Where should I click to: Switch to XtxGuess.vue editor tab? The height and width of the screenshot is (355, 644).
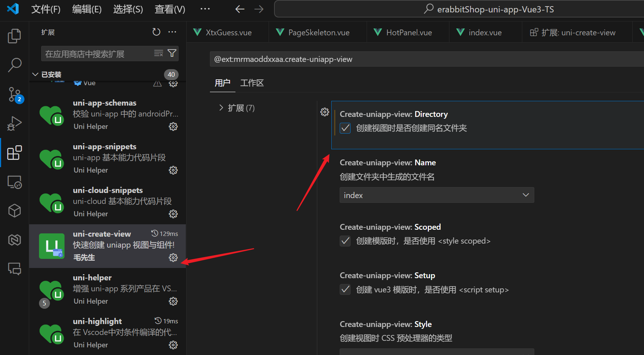pyautogui.click(x=228, y=32)
